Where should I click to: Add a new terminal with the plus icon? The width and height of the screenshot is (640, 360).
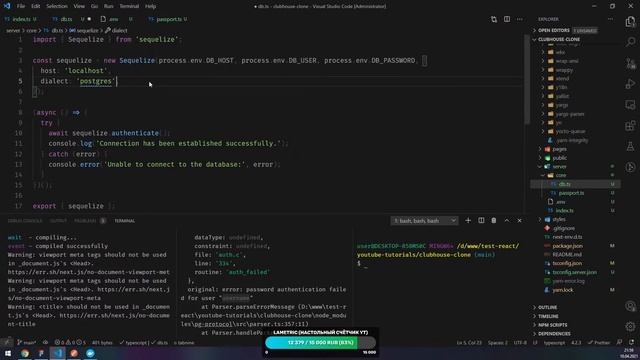pyautogui.click(x=468, y=220)
